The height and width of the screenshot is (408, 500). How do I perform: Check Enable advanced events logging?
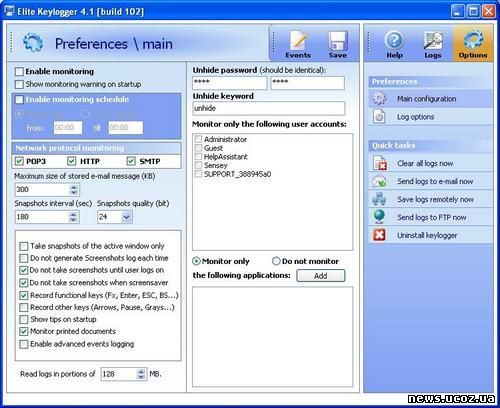point(24,344)
